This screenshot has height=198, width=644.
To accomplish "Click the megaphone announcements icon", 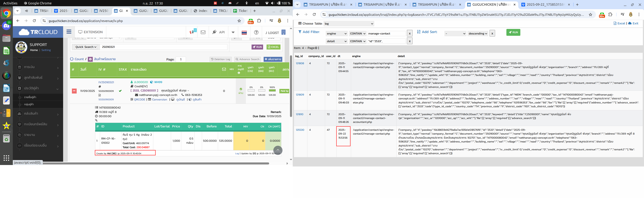I will [192, 32].
